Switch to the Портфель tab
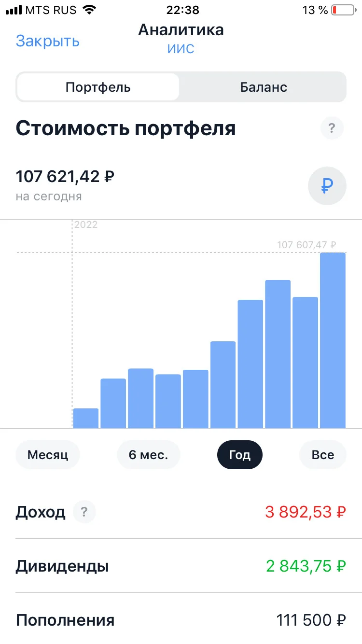The width and height of the screenshot is (362, 644). tap(98, 87)
